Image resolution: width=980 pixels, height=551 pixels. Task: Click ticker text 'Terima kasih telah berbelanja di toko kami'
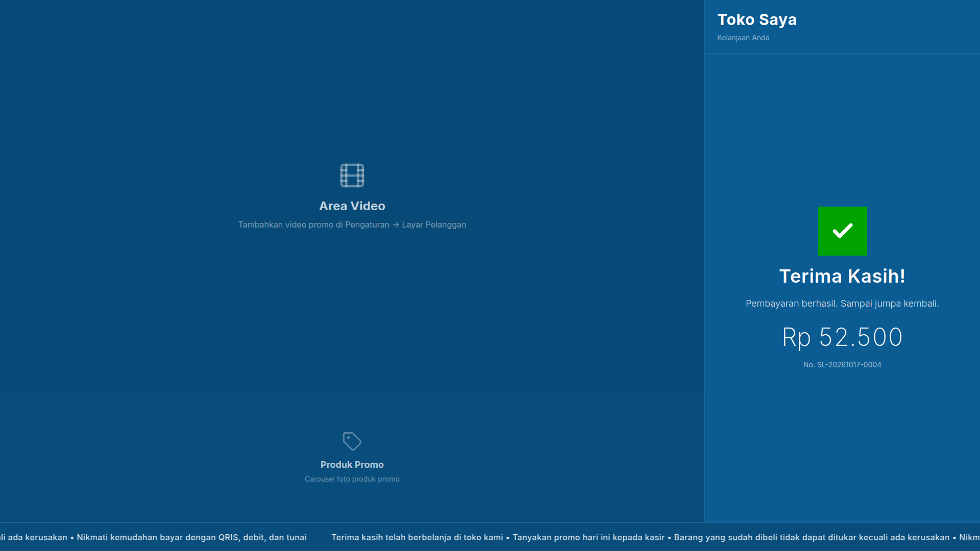pyautogui.click(x=417, y=537)
